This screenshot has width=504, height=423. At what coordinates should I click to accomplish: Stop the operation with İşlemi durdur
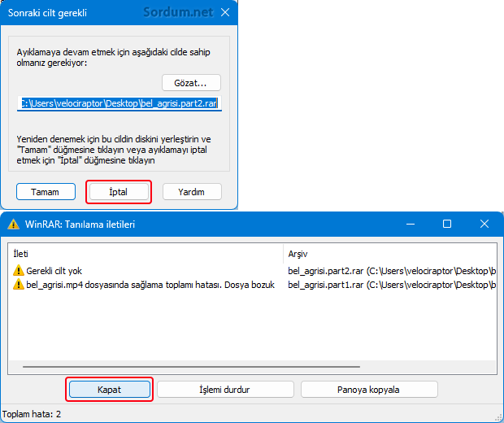pos(225,390)
